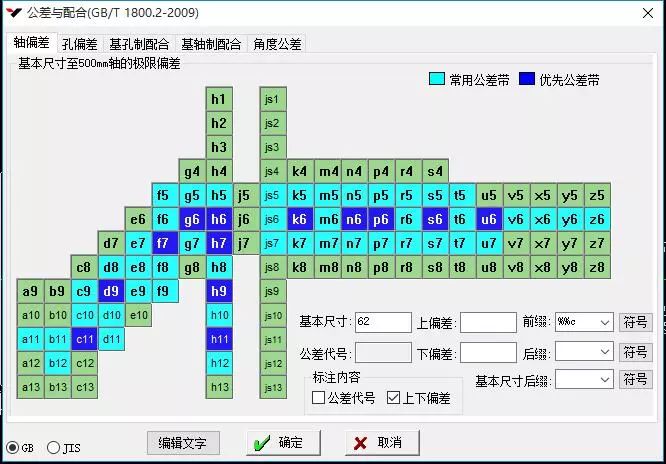This screenshot has height=464, width=666.
Task: Select the h13 tolerance cell
Action: coord(219,387)
